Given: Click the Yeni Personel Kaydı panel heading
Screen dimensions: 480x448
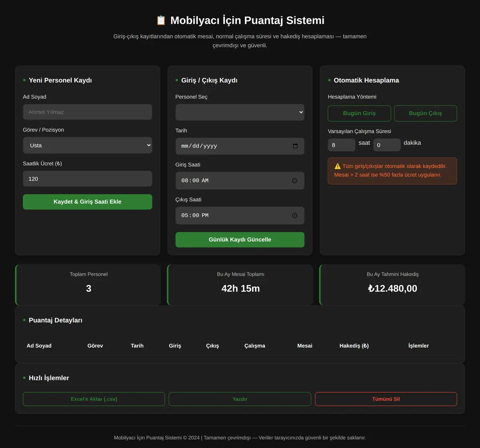Looking at the screenshot, I should pos(60,80).
